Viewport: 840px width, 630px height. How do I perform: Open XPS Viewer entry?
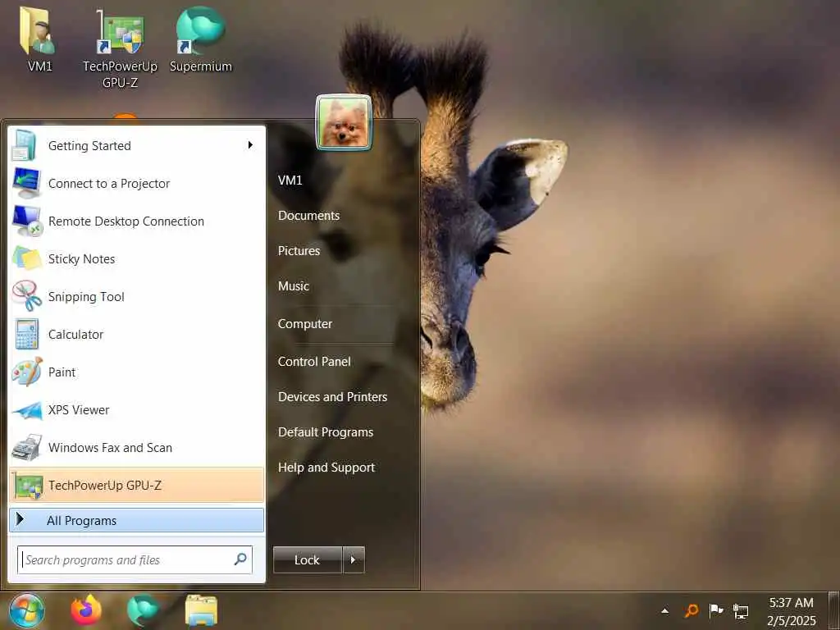coord(137,410)
